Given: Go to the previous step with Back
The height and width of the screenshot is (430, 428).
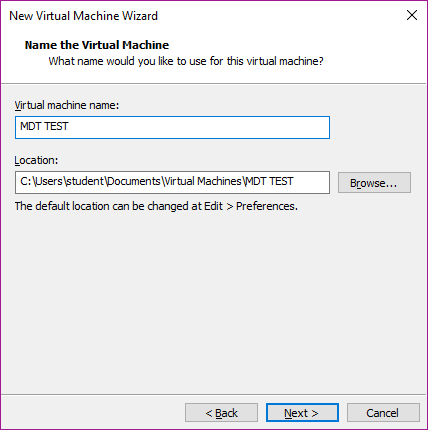Looking at the screenshot, I should click(221, 413).
